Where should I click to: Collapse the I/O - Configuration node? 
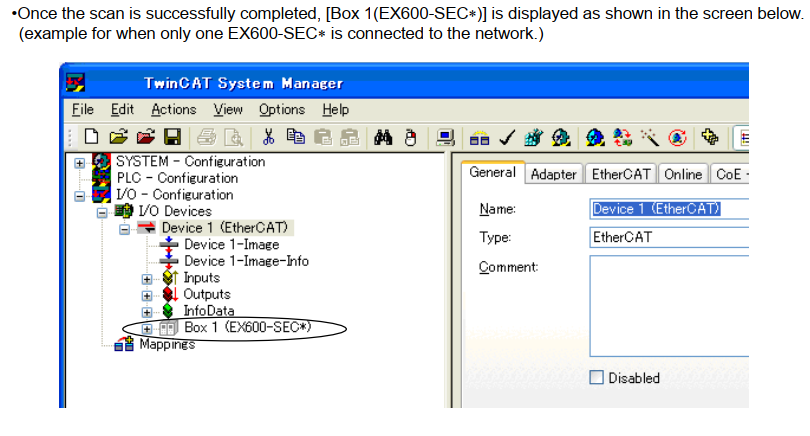click(x=80, y=196)
